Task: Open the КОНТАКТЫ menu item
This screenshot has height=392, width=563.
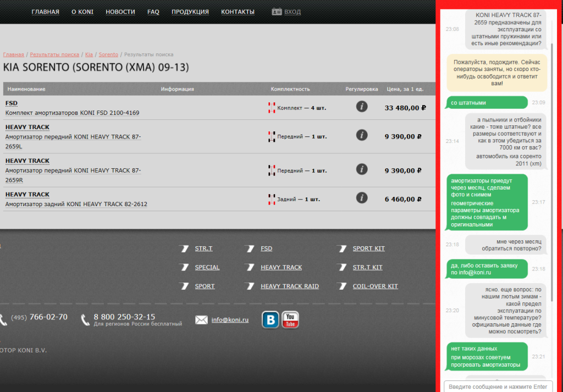Action: pyautogui.click(x=238, y=12)
